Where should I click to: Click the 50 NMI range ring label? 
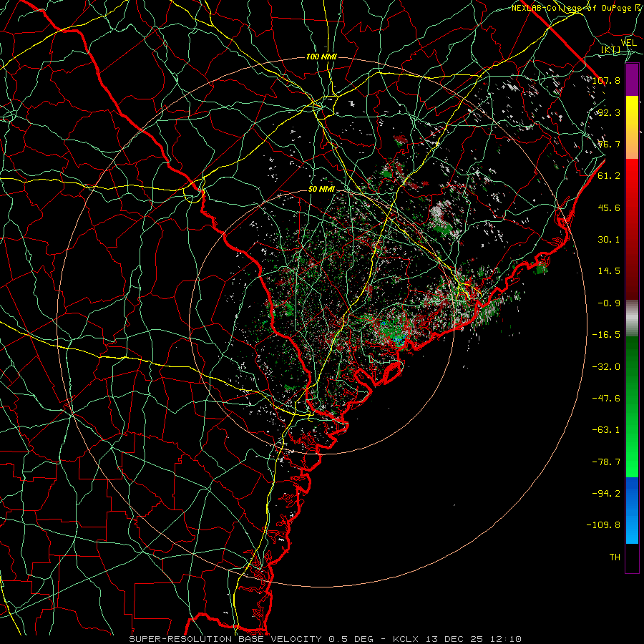pos(321,190)
